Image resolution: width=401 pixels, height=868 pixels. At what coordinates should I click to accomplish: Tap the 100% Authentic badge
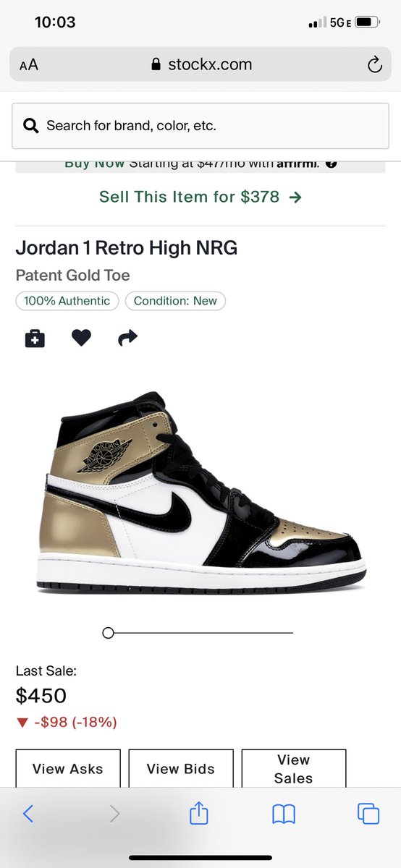tap(67, 301)
